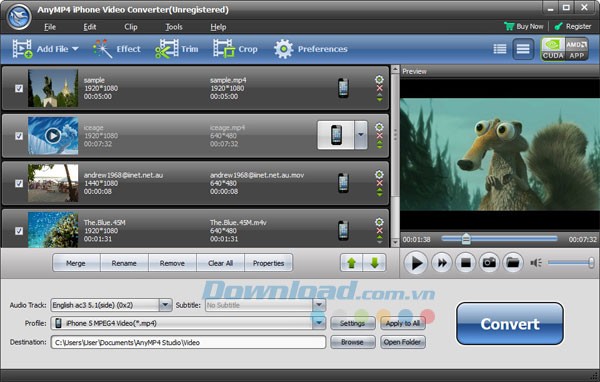Viewport: 600px width, 382px height.
Task: Open snapshot folder icon
Action: click(513, 263)
